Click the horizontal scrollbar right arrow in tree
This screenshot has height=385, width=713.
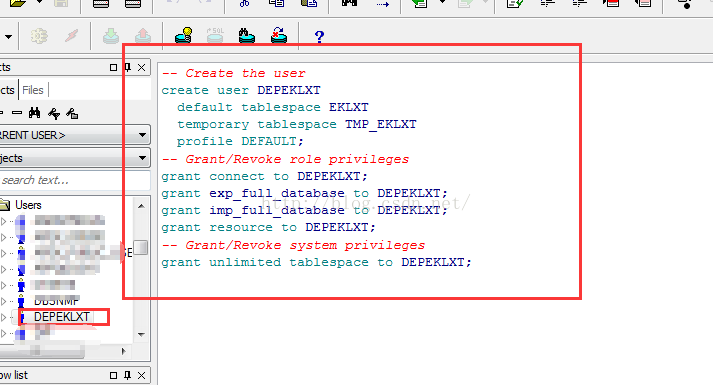123,351
